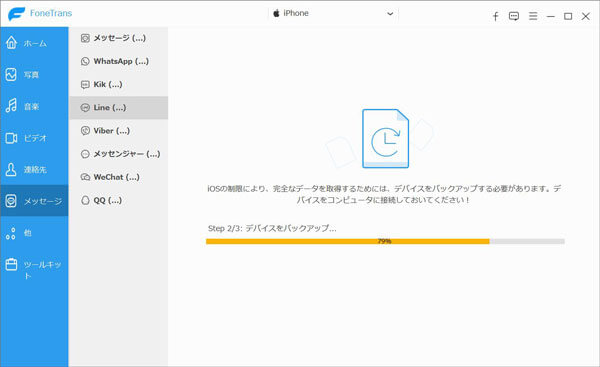This screenshot has height=367, width=600.
Task: Click the iOS backup requirement notice text
Action: (x=384, y=194)
